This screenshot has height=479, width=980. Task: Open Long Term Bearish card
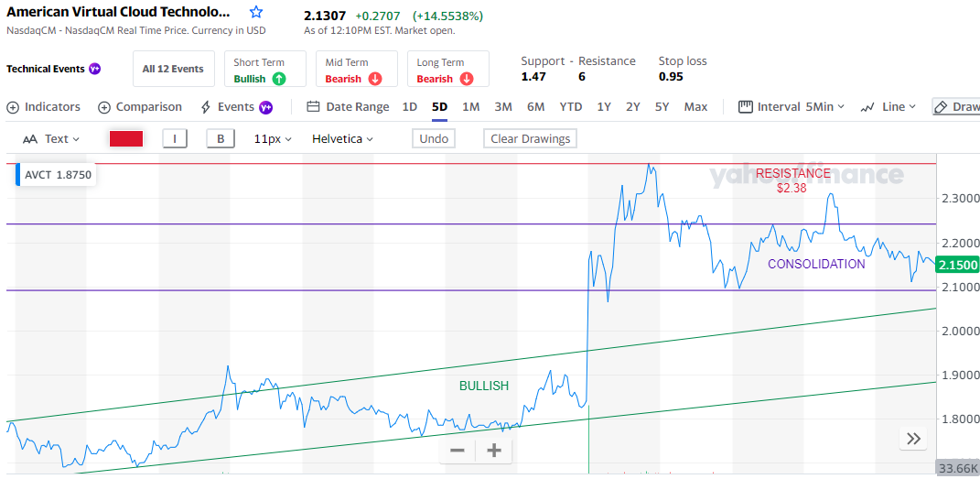[x=448, y=69]
